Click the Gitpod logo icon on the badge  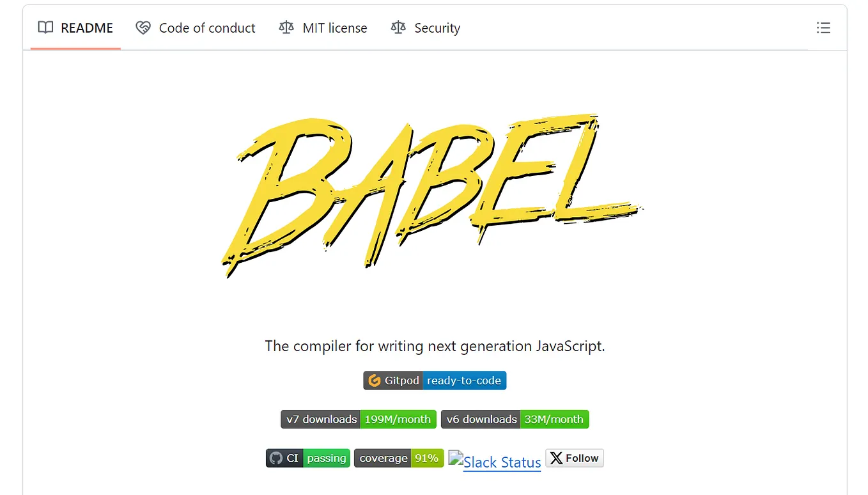[x=374, y=380]
